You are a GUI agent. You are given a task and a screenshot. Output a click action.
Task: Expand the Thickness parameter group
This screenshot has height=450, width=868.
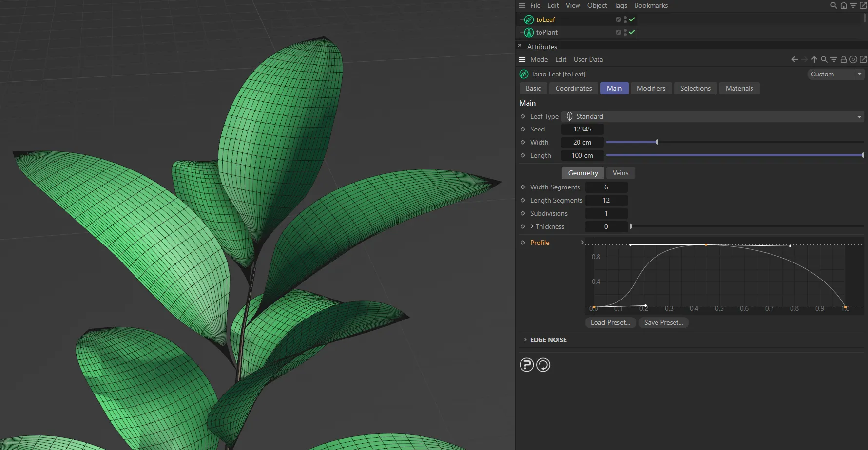click(531, 226)
